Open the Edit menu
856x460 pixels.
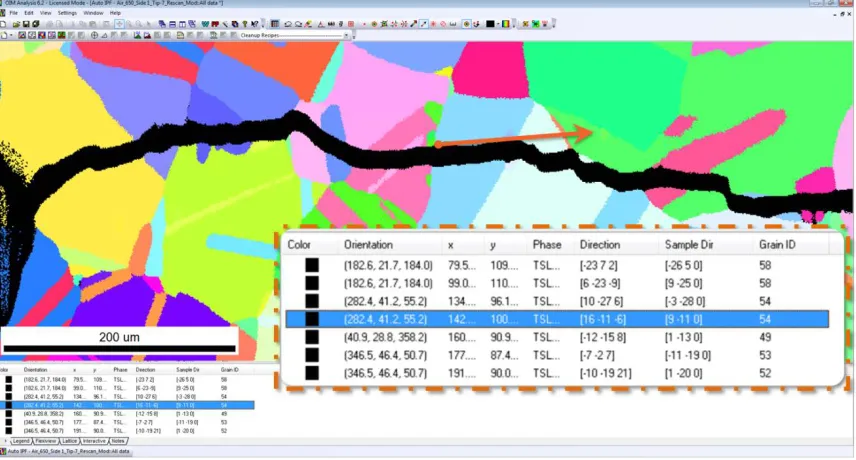click(x=29, y=13)
